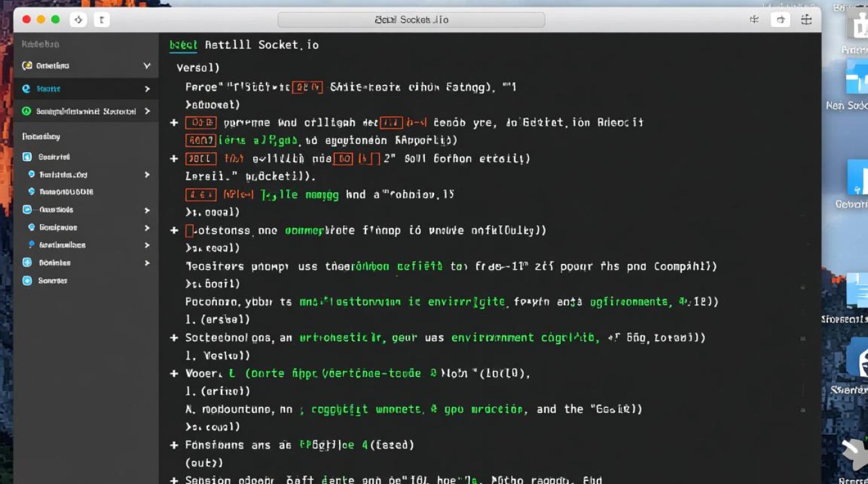Image resolution: width=868 pixels, height=484 pixels.
Task: Select the last item in the sidebar list
Action: pyautogui.click(x=52, y=281)
